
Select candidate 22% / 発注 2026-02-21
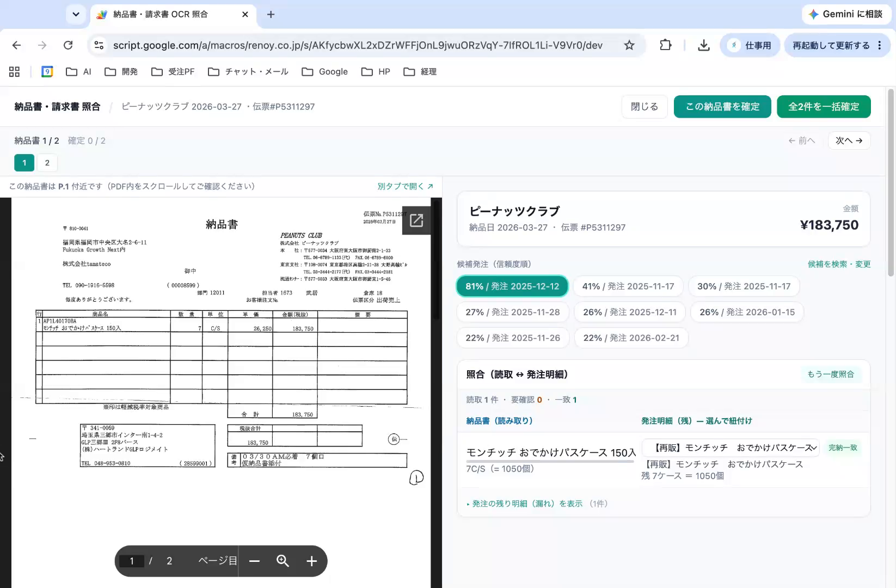pyautogui.click(x=631, y=338)
